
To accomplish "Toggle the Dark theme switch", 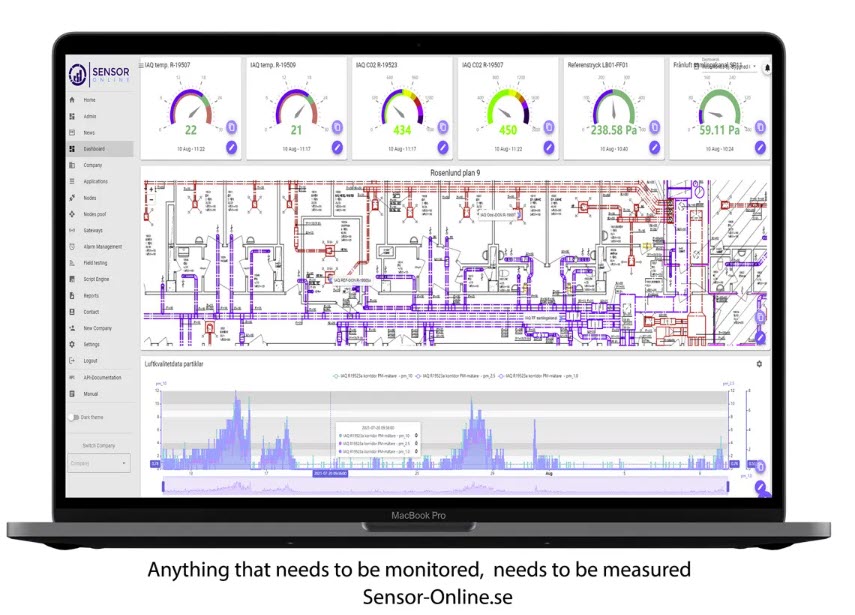I will 74,417.
